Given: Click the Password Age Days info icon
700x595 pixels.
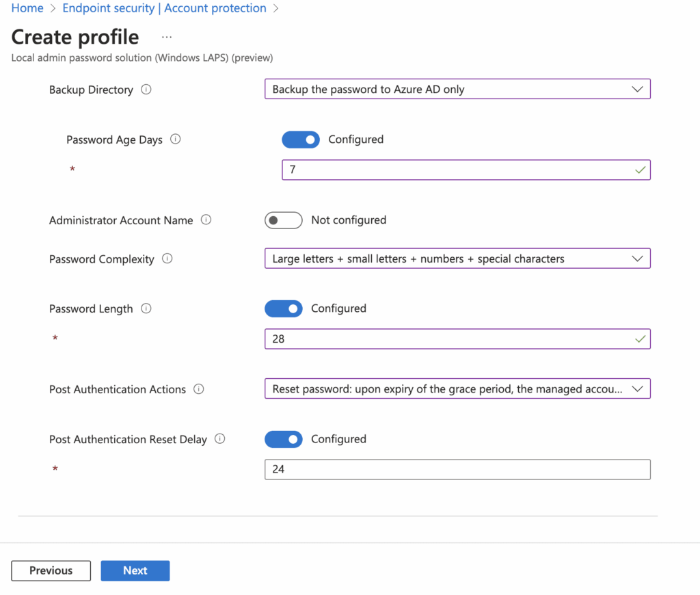Looking at the screenshot, I should coord(175,139).
